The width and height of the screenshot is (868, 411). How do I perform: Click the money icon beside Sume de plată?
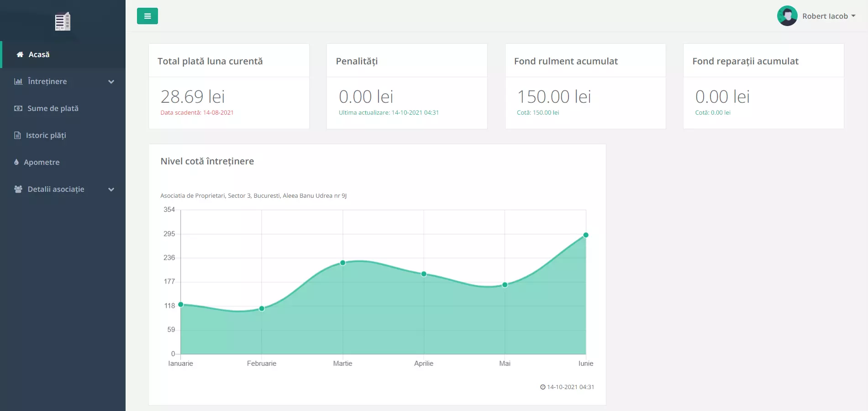point(18,109)
